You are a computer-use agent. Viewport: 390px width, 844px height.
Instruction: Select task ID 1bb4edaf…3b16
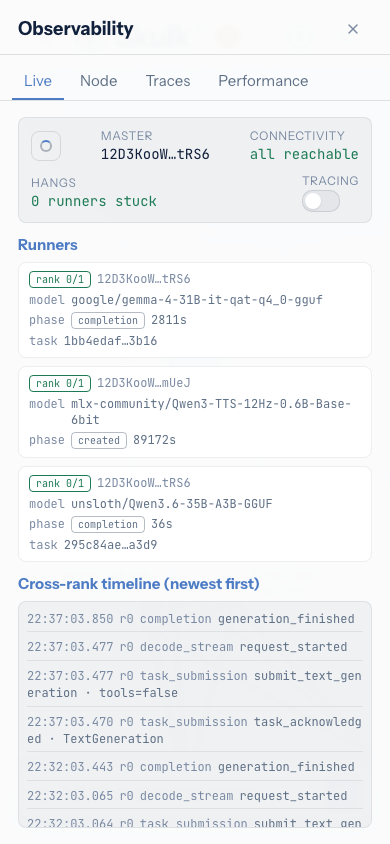coord(110,341)
